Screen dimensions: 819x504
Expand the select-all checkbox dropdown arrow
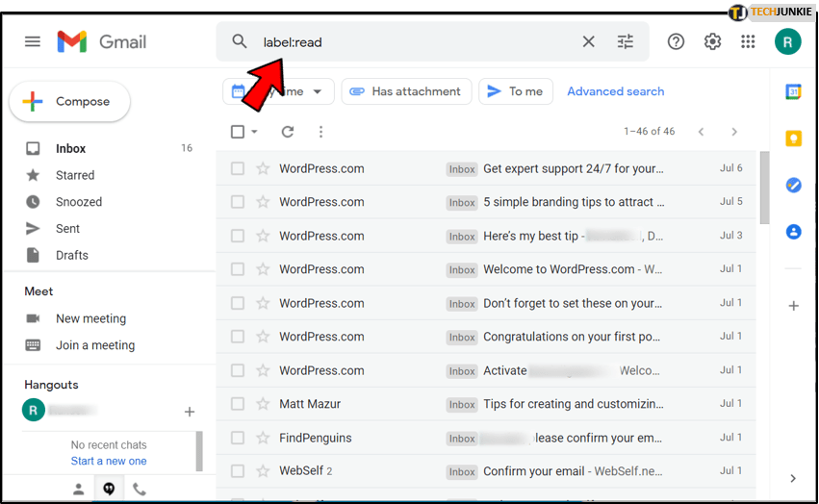tap(255, 132)
